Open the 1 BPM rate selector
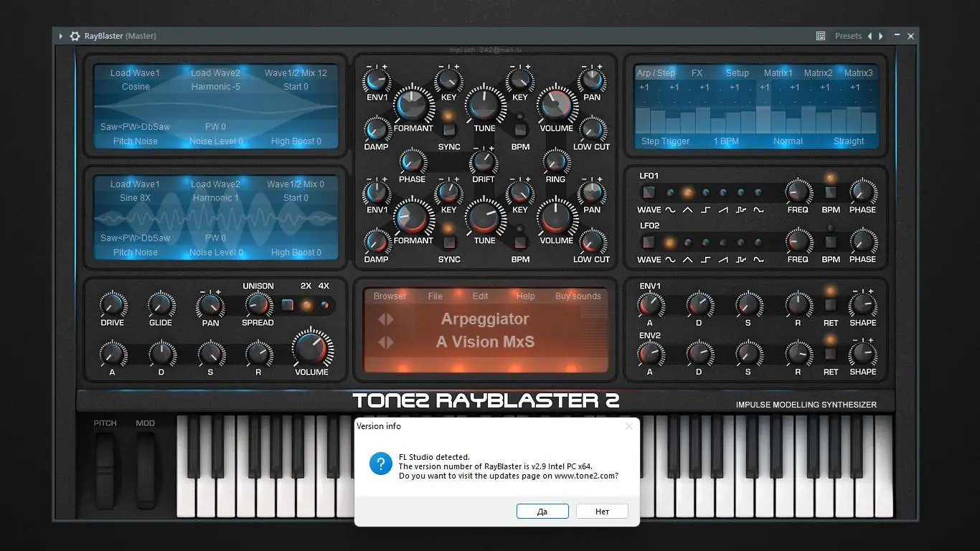Image resolution: width=980 pixels, height=551 pixels. tap(726, 141)
